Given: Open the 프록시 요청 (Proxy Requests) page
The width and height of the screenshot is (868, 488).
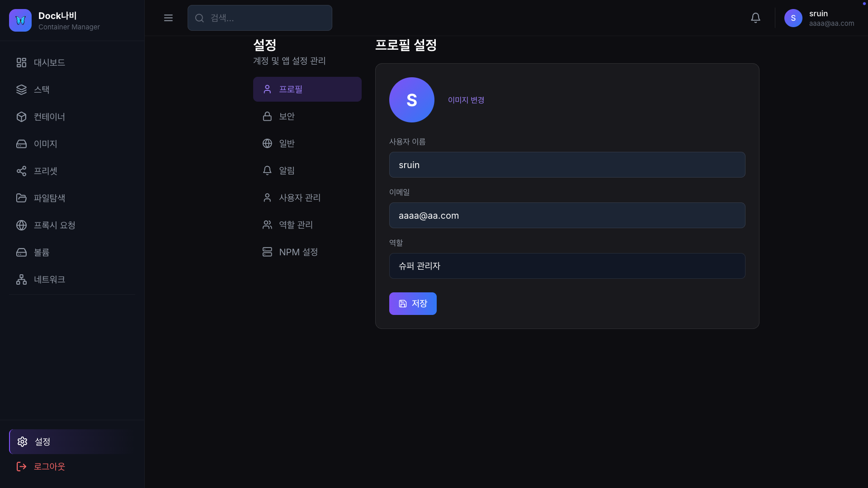Looking at the screenshot, I should pos(55,225).
